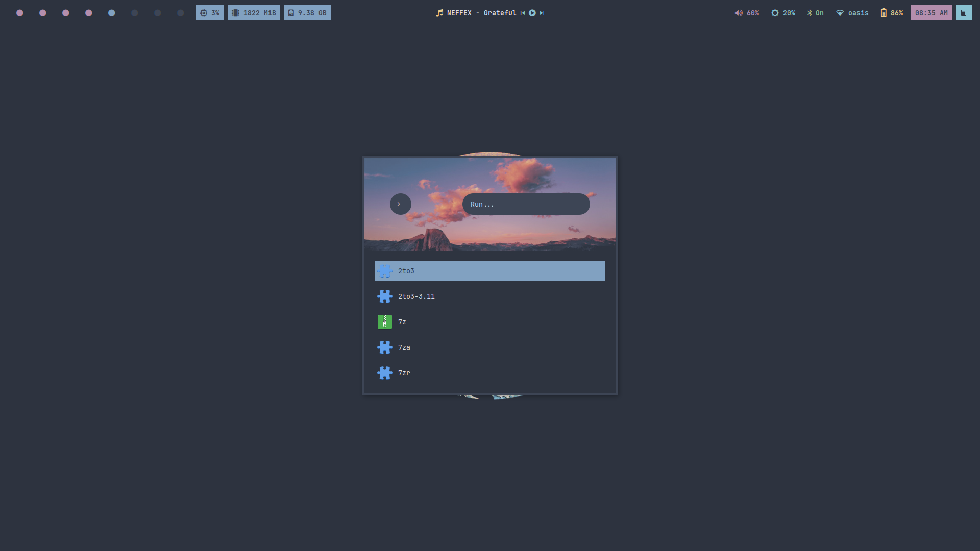Viewport: 980px width, 551px height.
Task: Click the 7z archive icon
Action: [x=385, y=322]
